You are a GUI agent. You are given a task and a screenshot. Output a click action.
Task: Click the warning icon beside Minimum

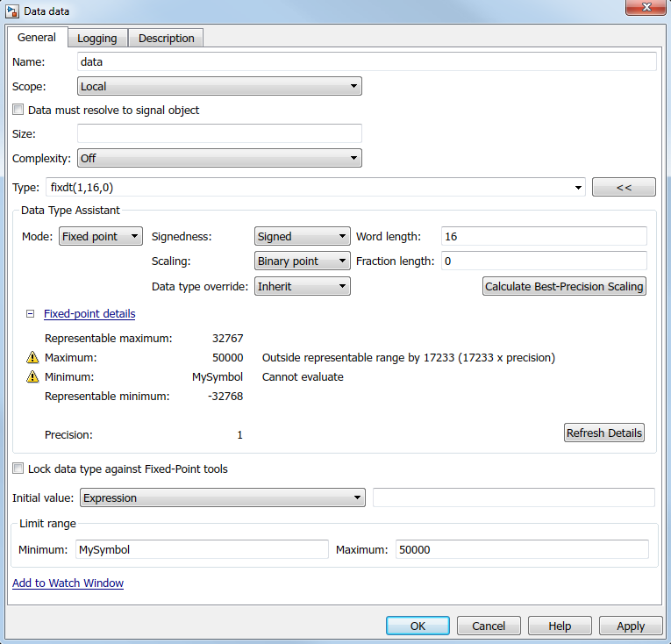point(32,376)
